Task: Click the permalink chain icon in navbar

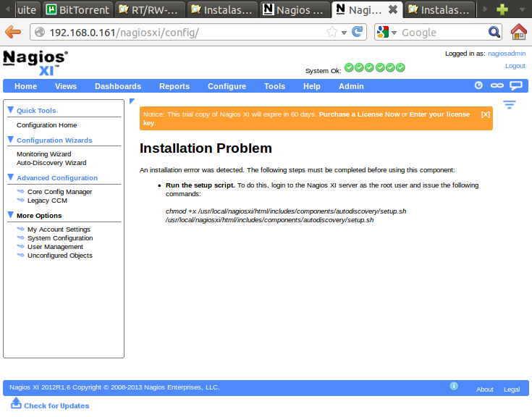Action: click(x=497, y=85)
